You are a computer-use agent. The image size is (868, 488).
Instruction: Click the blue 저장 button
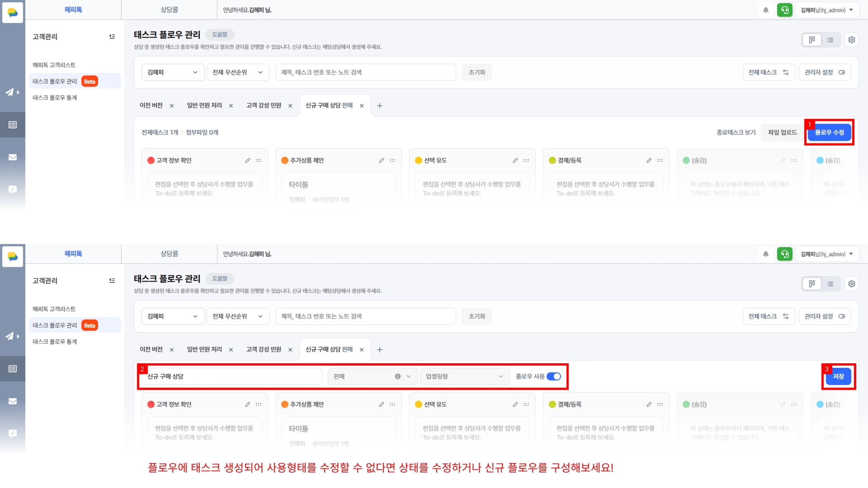[838, 377]
